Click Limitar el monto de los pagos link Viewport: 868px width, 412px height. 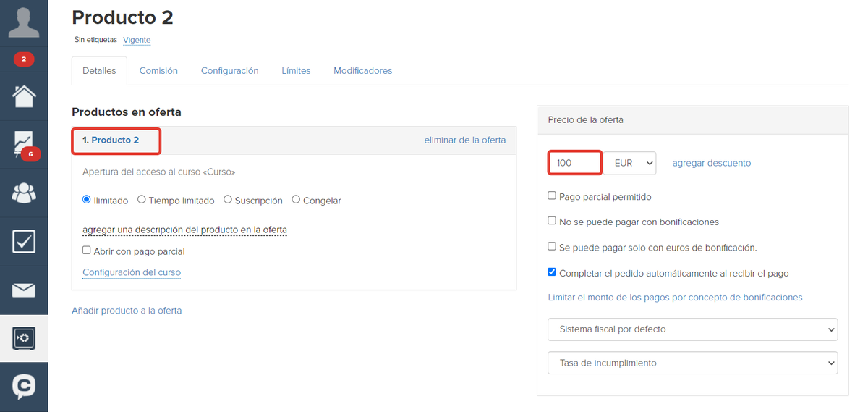pyautogui.click(x=676, y=298)
